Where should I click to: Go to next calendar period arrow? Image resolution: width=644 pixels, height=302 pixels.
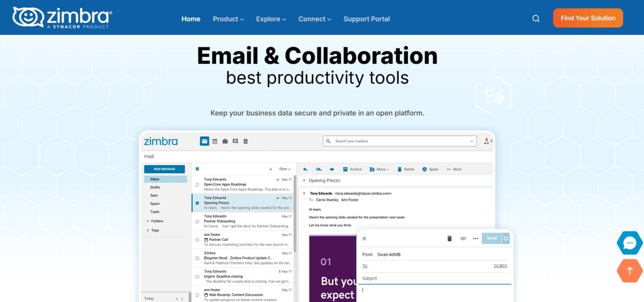click(x=182, y=298)
